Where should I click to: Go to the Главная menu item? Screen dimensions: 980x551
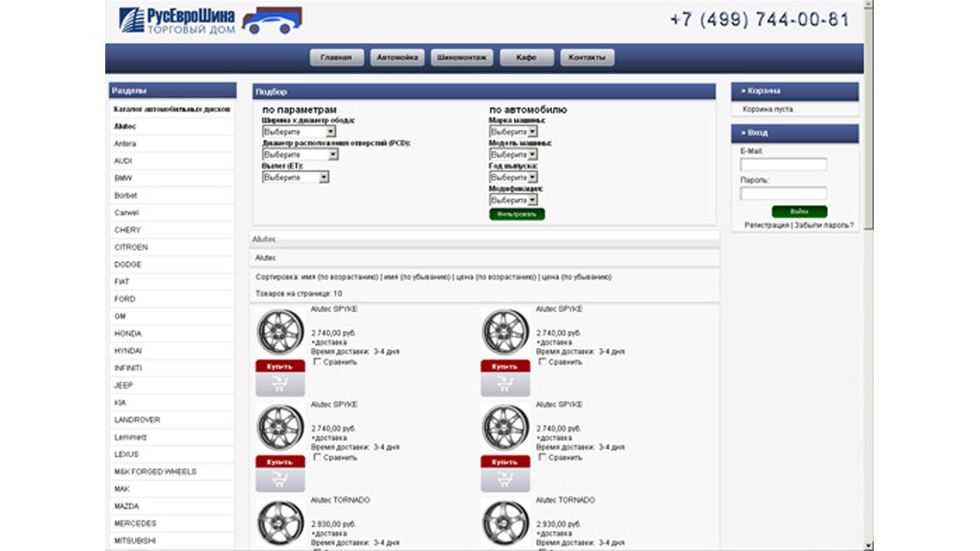pyautogui.click(x=336, y=57)
